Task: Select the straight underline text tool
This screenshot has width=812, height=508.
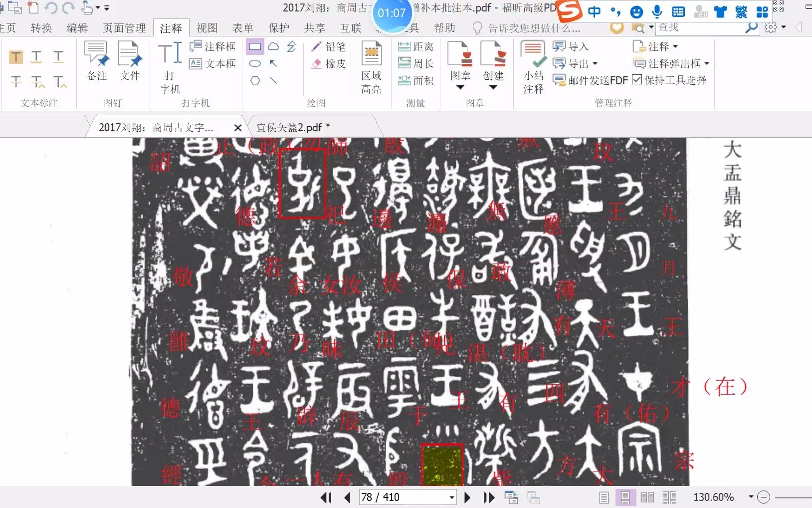Action: pos(58,57)
